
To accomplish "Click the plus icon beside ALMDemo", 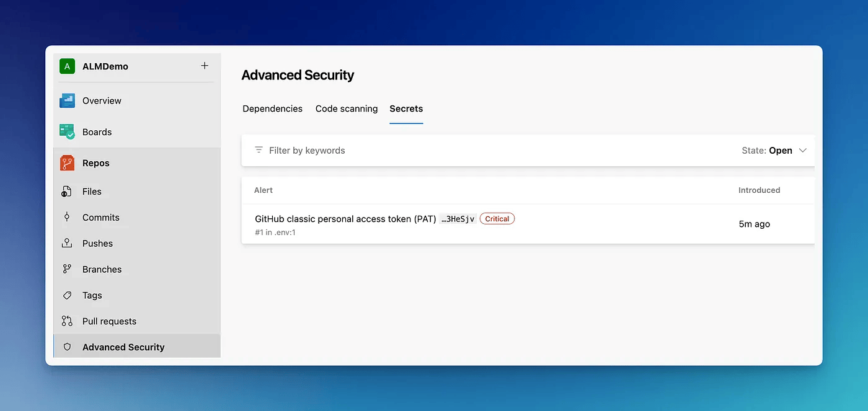I will (x=205, y=66).
